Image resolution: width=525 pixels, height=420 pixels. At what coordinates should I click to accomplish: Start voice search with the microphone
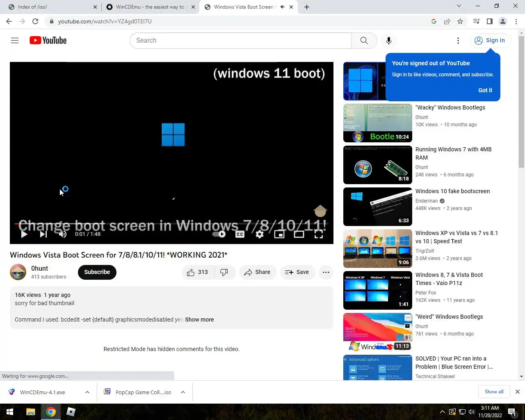(388, 40)
